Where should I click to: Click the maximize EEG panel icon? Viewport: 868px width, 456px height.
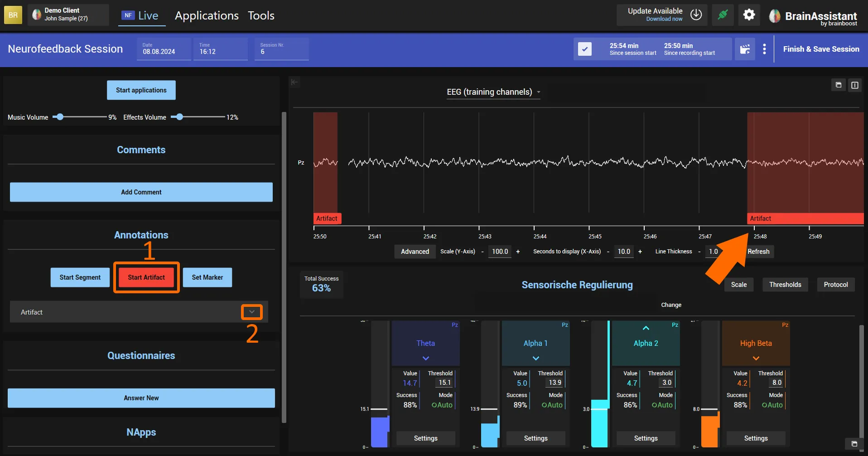(x=839, y=85)
